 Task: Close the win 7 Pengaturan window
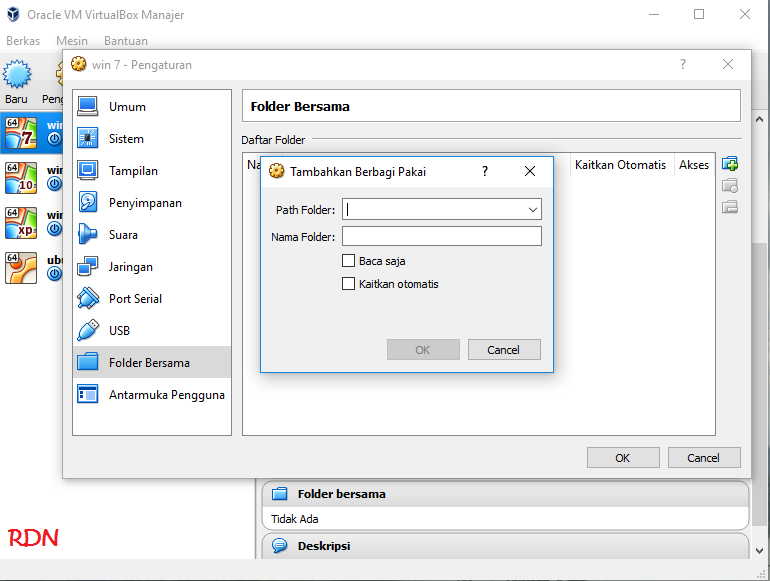point(728,64)
